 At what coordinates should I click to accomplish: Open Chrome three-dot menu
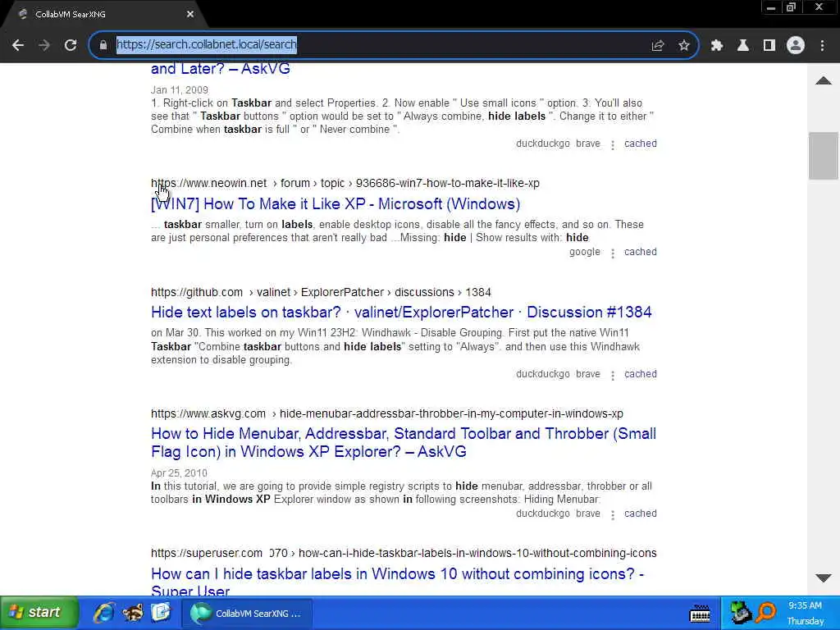(x=822, y=46)
